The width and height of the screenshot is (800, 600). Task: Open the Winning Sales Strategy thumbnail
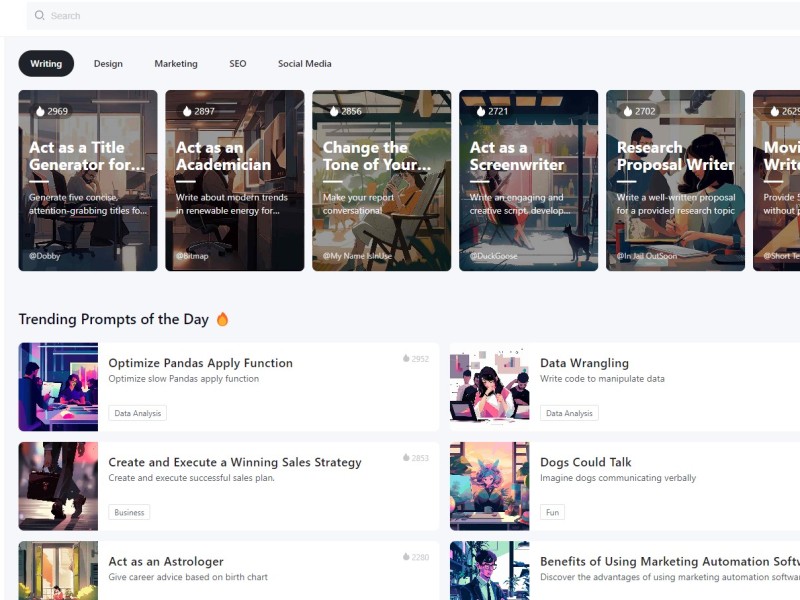[58, 486]
